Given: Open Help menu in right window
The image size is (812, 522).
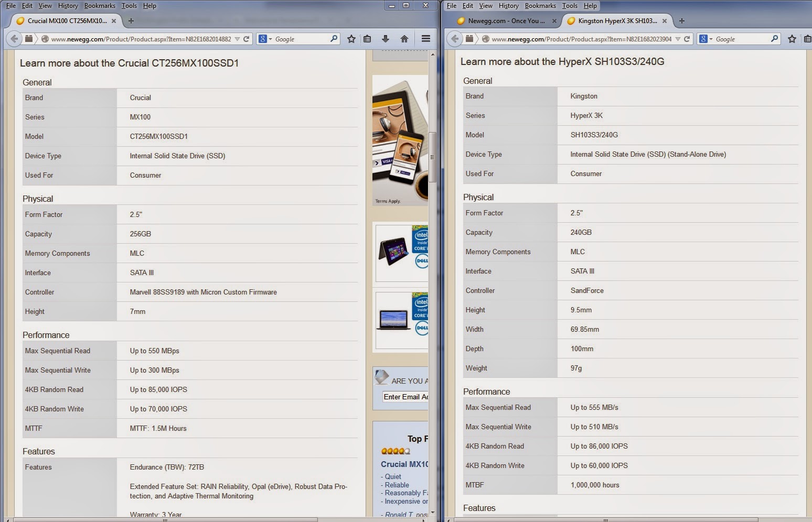Looking at the screenshot, I should tap(590, 6).
